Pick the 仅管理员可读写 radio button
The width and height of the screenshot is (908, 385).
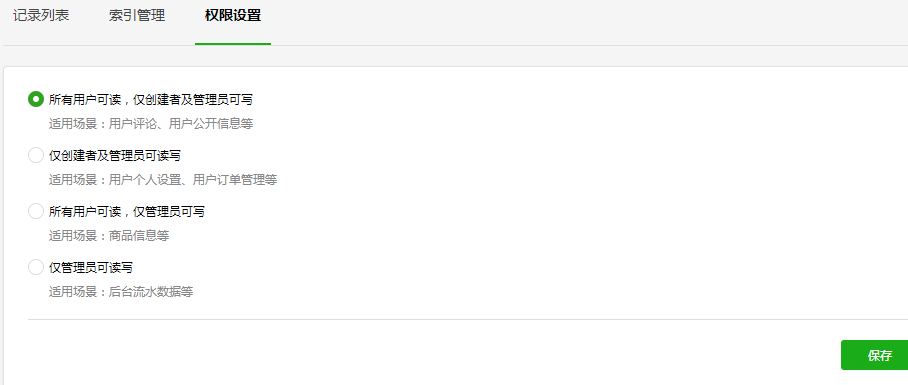click(36, 267)
